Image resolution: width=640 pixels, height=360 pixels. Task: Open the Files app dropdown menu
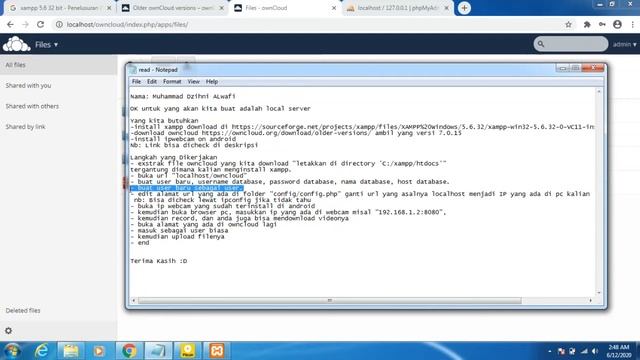pos(47,44)
